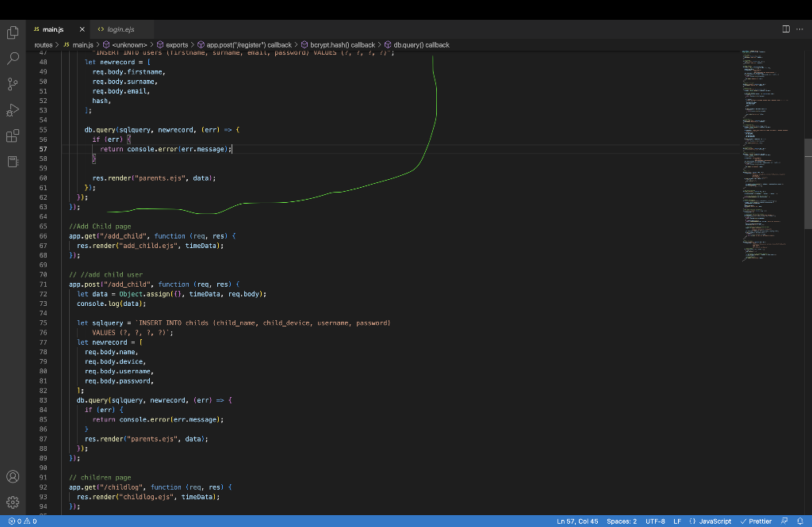The height and width of the screenshot is (527, 812).
Task: Open Settings via the gear icon
Action: click(12, 502)
